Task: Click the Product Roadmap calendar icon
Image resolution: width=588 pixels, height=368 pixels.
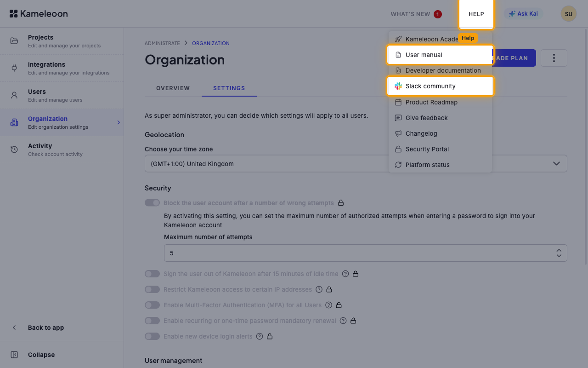Action: (x=398, y=102)
